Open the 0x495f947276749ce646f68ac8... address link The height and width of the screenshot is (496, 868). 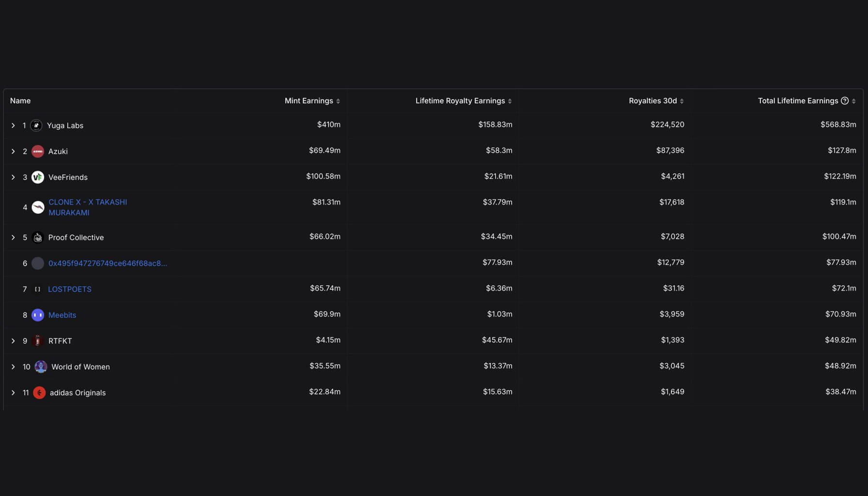pyautogui.click(x=108, y=263)
